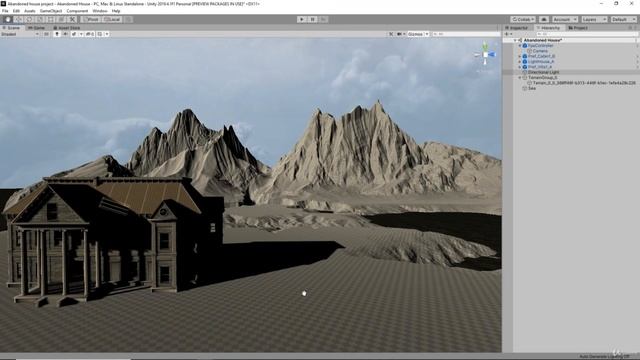The width and height of the screenshot is (640, 360).
Task: Open the GameObject menu
Action: pos(51,11)
